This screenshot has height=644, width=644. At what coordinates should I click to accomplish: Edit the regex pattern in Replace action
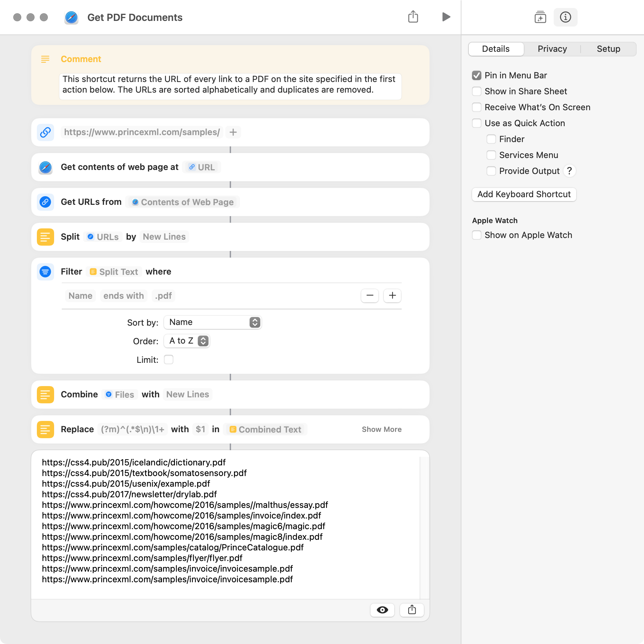pos(133,429)
